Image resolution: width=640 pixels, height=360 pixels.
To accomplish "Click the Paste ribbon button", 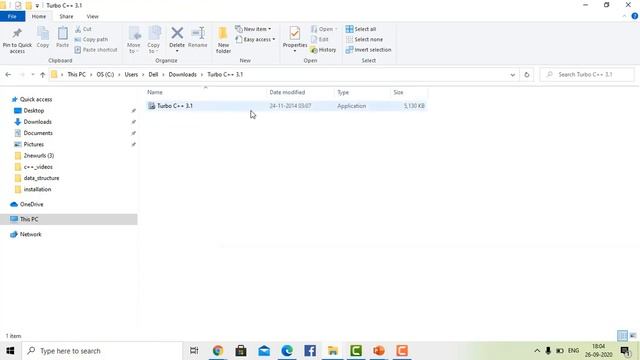I will pyautogui.click(x=62, y=37).
